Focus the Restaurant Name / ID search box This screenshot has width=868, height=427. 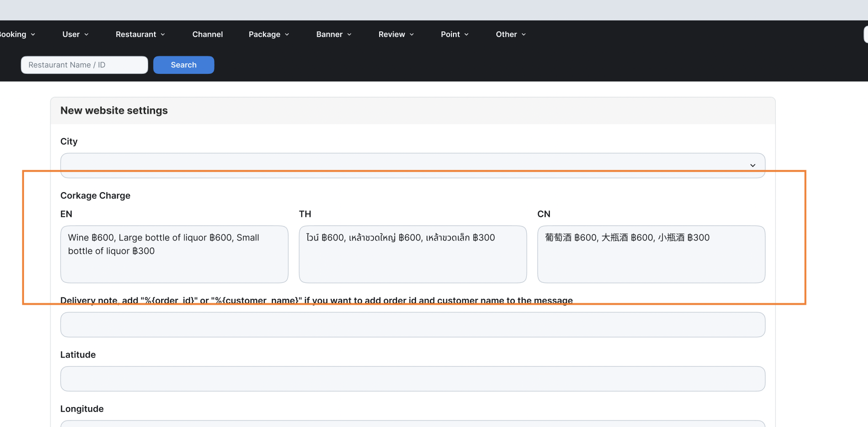84,65
